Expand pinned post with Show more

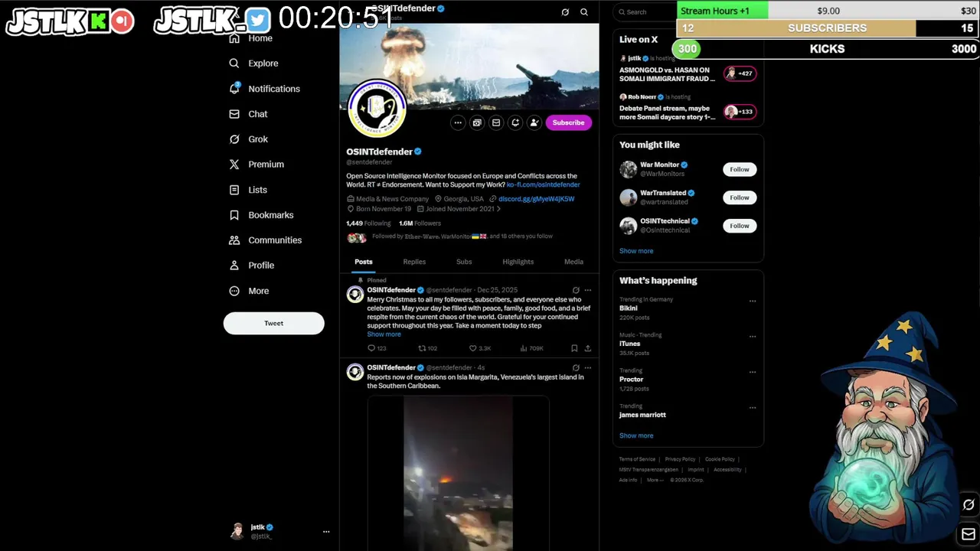384,334
